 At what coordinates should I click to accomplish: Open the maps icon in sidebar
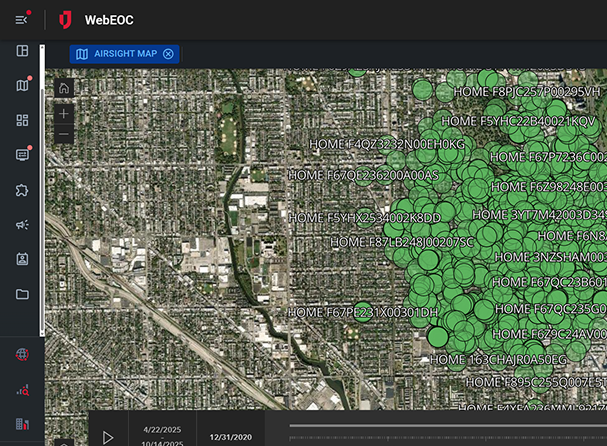22,86
